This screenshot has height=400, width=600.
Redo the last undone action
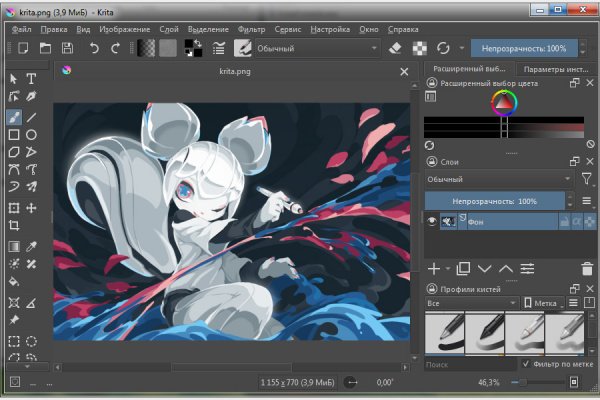point(115,48)
